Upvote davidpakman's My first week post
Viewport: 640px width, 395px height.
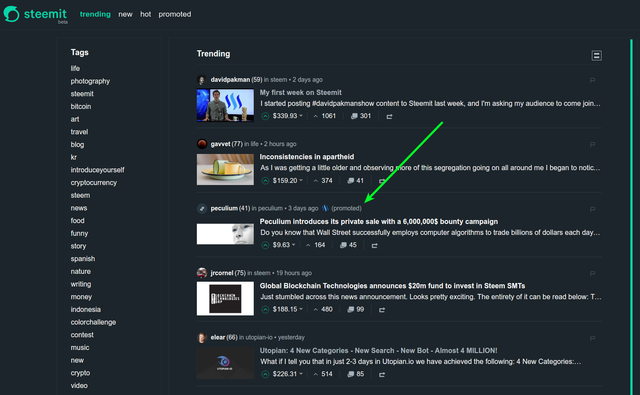265,116
